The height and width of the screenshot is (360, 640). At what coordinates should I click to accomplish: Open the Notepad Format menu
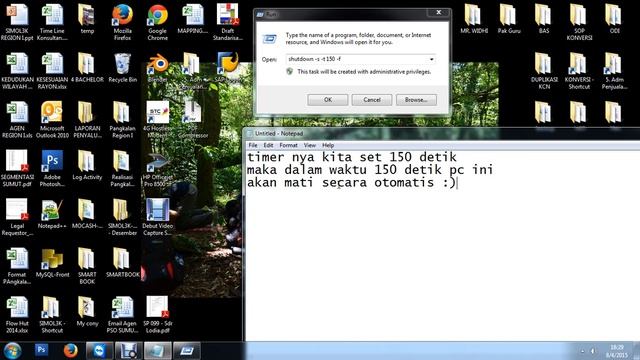[288, 145]
